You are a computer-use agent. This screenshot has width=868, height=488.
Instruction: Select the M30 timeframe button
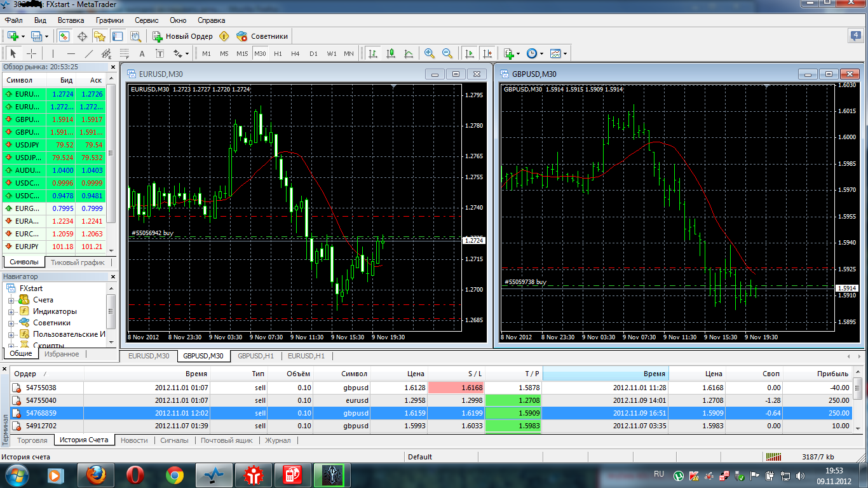[x=260, y=53]
